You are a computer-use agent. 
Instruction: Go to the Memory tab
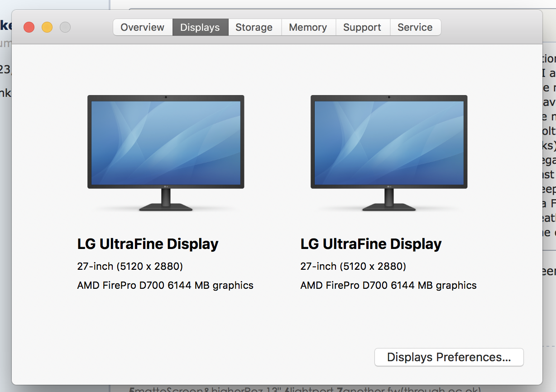click(x=308, y=27)
